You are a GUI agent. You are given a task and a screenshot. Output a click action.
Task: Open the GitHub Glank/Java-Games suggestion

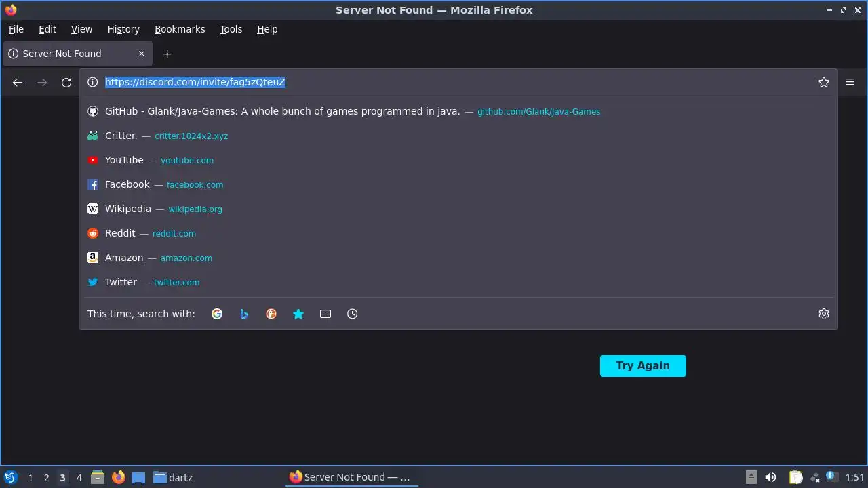(460, 111)
